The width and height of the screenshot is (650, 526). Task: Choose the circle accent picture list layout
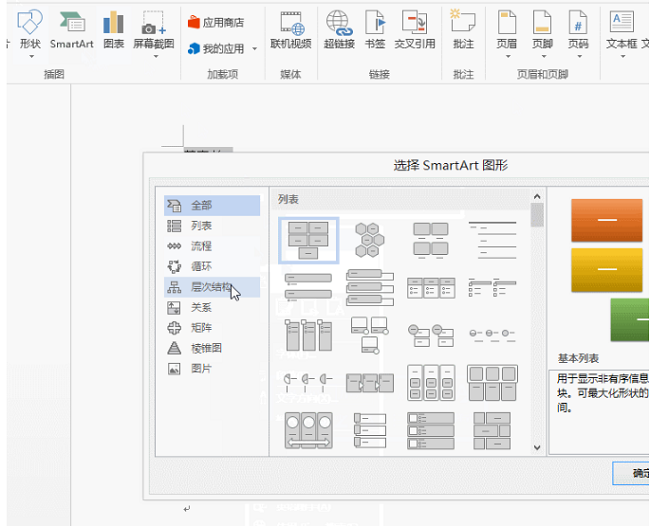pyautogui.click(x=431, y=336)
